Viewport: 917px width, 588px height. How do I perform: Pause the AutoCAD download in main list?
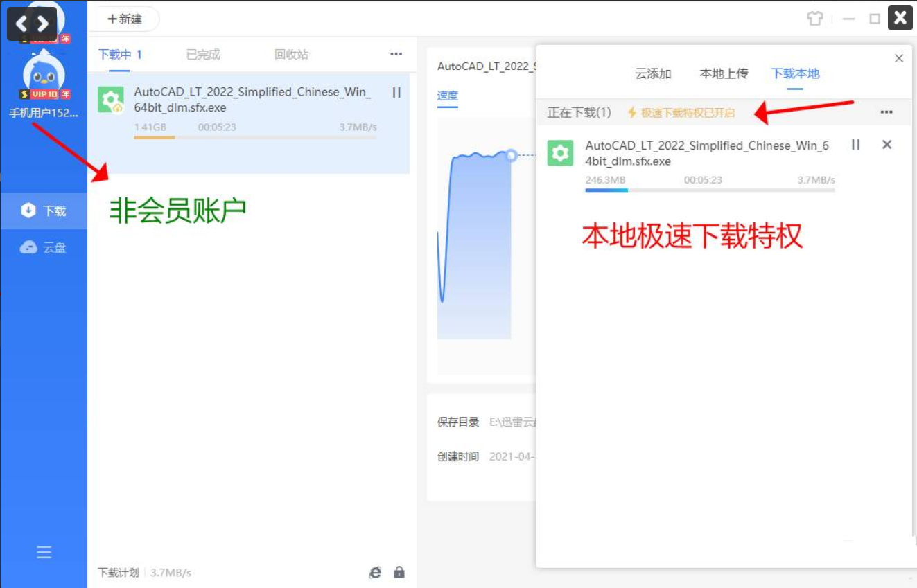click(x=396, y=92)
